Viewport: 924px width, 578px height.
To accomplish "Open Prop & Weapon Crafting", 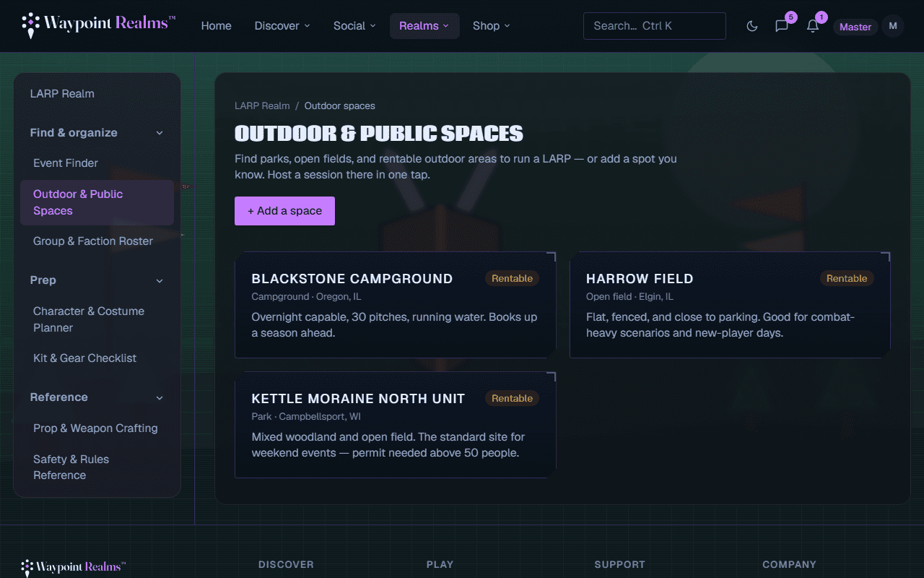I will (97, 428).
